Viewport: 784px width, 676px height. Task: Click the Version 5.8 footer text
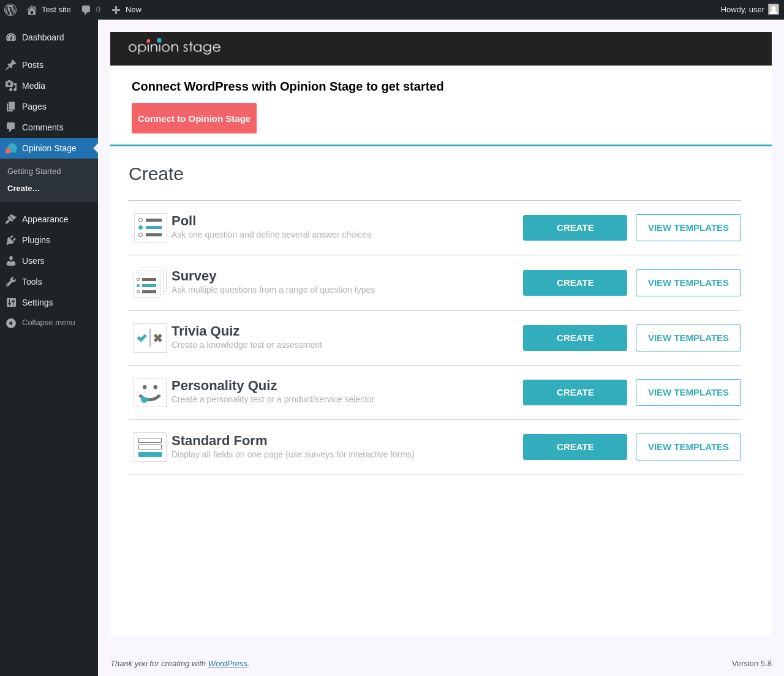click(x=752, y=664)
